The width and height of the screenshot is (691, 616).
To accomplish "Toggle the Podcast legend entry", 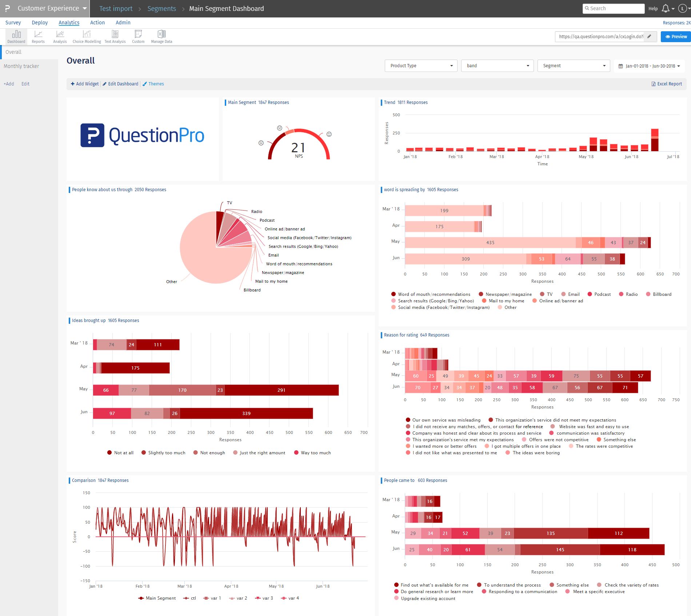I will [x=599, y=294].
